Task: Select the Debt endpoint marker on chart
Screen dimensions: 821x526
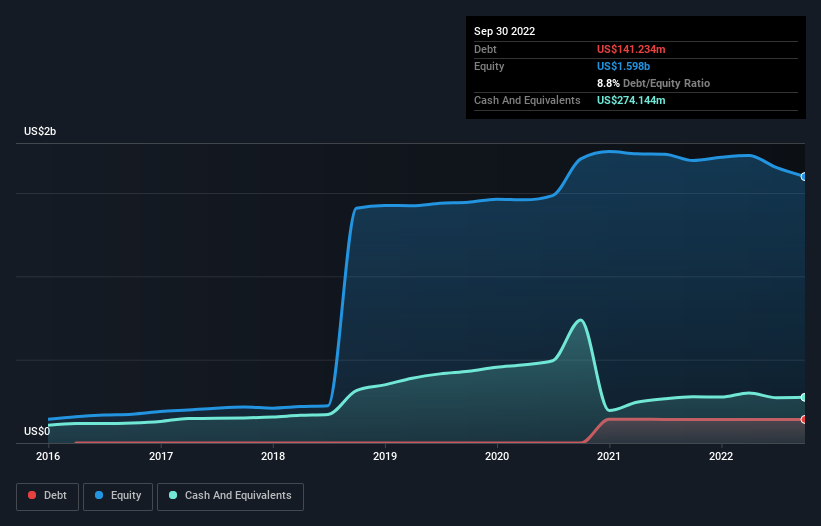Action: tap(804, 419)
